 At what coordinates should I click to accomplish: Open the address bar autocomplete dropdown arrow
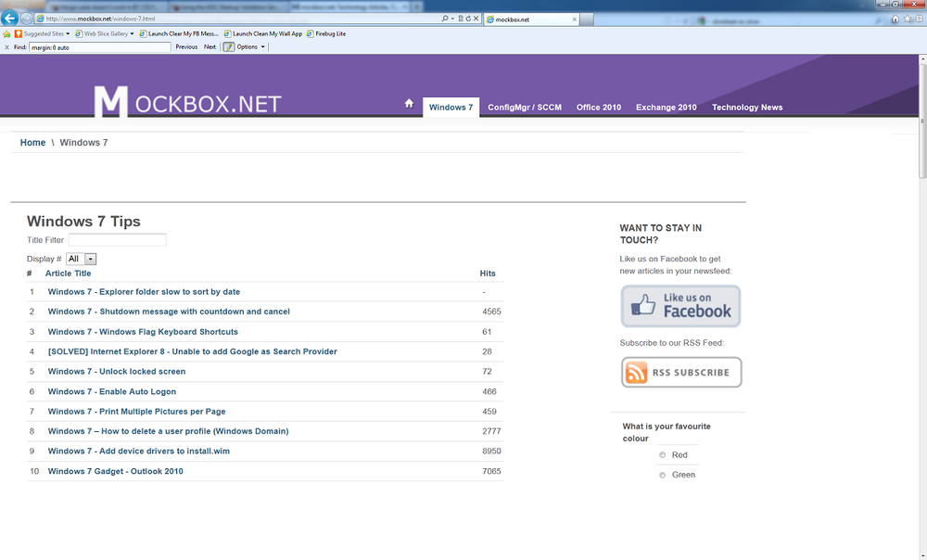click(x=452, y=19)
